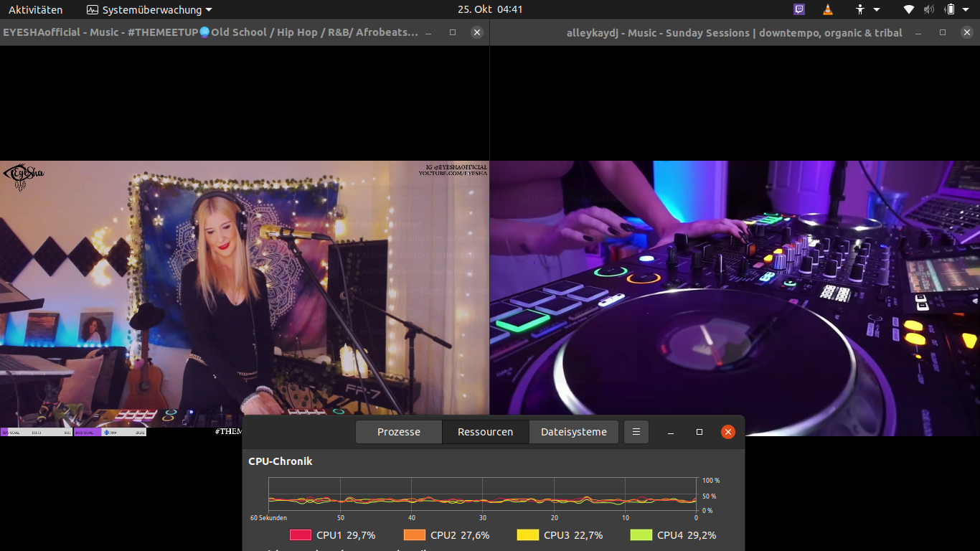The image size is (980, 551).
Task: Click the battery charging indicator
Action: (x=950, y=9)
